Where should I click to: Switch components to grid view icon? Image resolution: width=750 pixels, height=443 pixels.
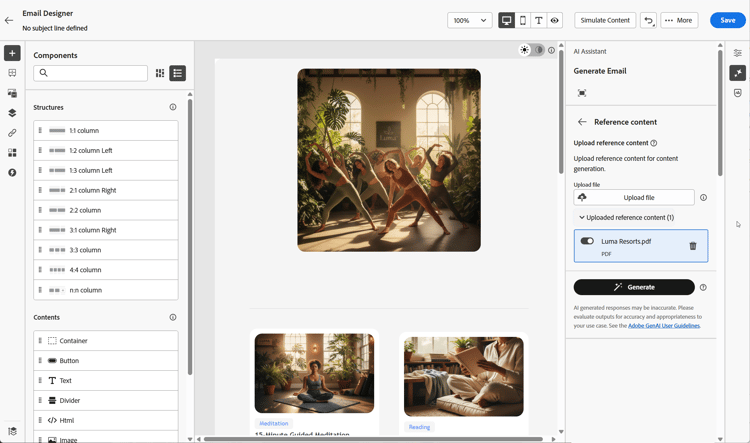(160, 73)
